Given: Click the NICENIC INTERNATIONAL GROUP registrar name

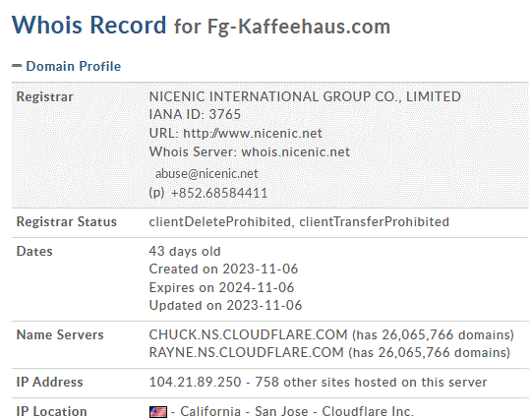Looking at the screenshot, I should pos(305,96).
